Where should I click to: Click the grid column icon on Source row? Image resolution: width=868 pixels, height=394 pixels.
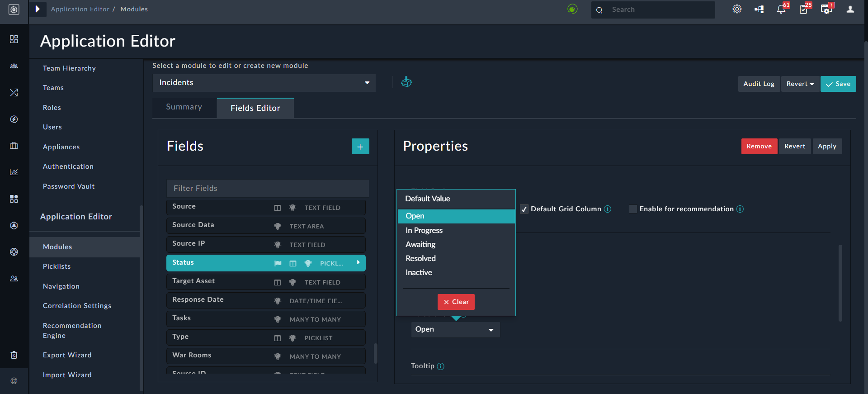pyautogui.click(x=278, y=208)
